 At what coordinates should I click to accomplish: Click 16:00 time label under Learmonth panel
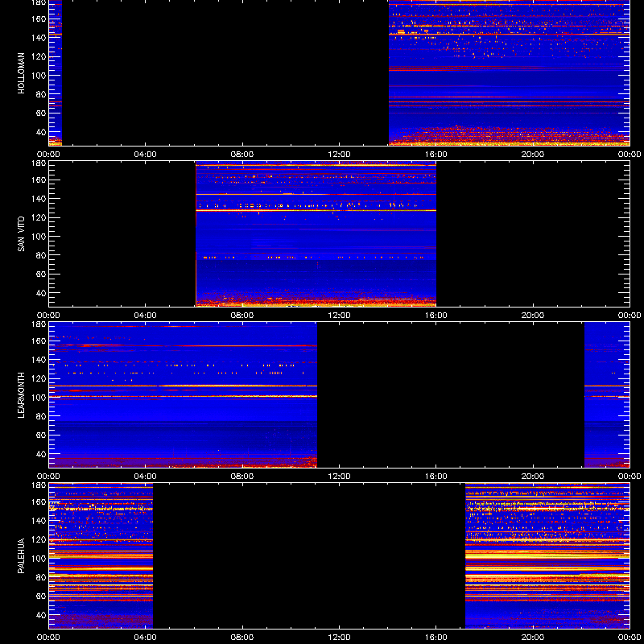point(436,477)
